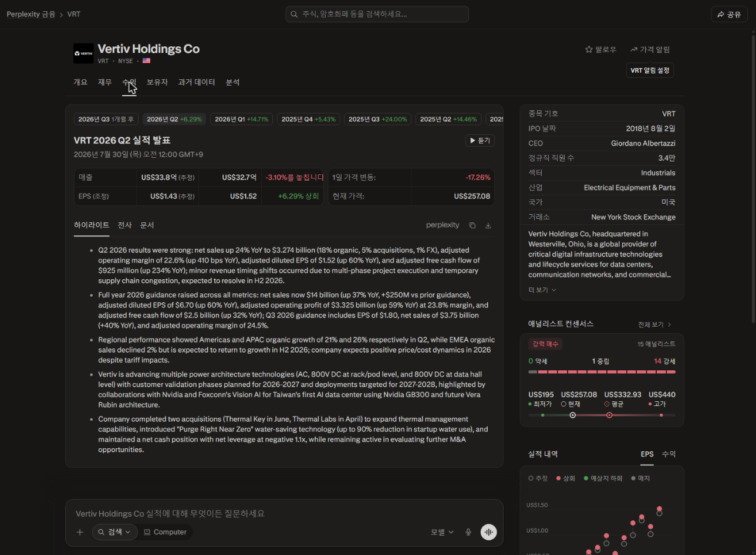This screenshot has width=756, height=555.
Task: Select the 2026년 Q2 earnings chip
Action: pos(174,119)
